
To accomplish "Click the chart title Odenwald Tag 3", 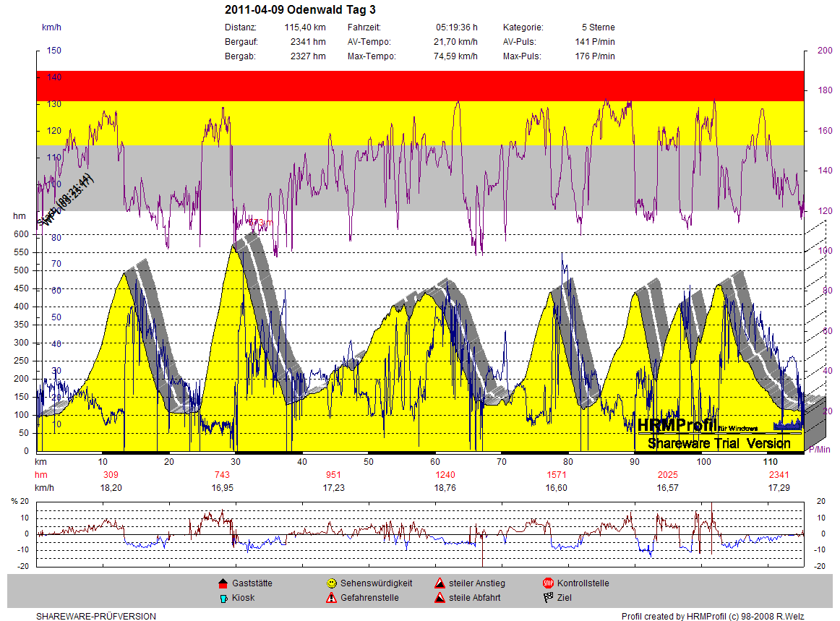I will (x=300, y=10).
